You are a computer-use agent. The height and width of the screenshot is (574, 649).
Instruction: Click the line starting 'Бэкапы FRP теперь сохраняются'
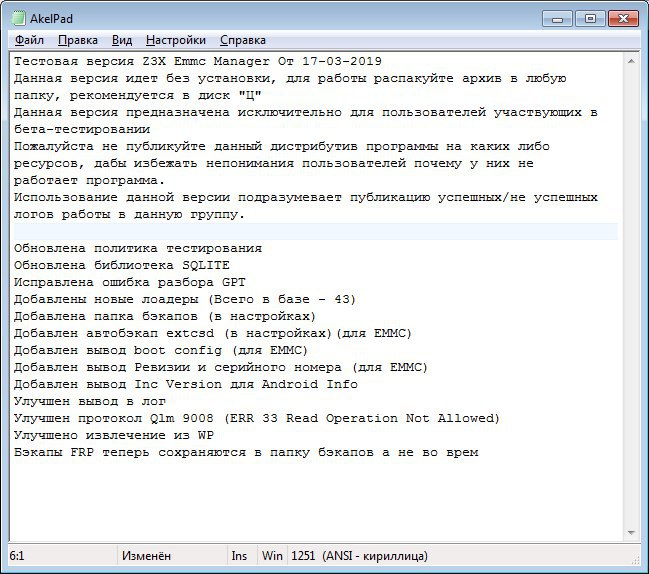click(x=246, y=452)
